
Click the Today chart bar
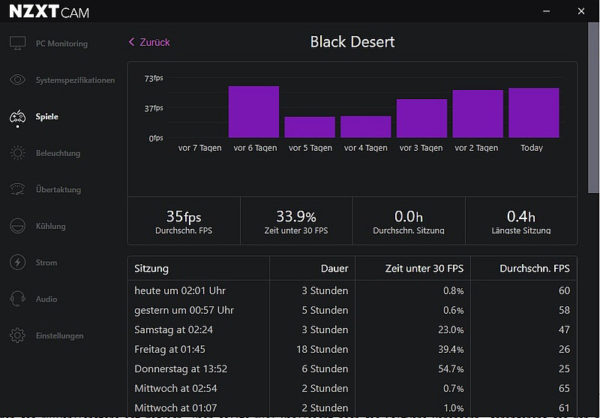coord(534,113)
